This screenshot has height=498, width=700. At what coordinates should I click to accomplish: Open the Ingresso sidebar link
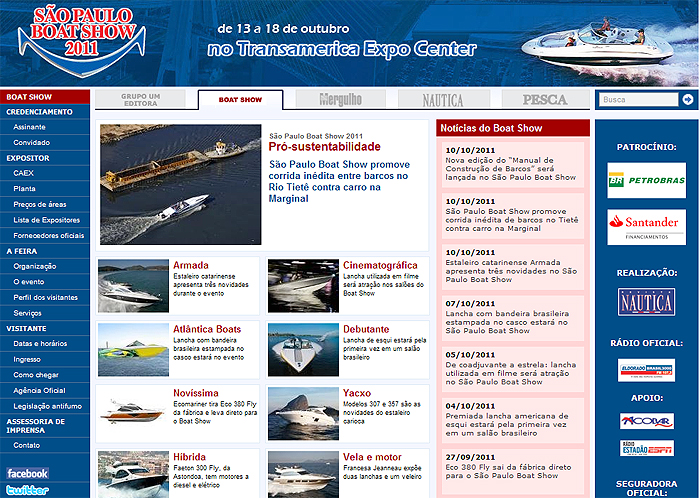coord(27,359)
